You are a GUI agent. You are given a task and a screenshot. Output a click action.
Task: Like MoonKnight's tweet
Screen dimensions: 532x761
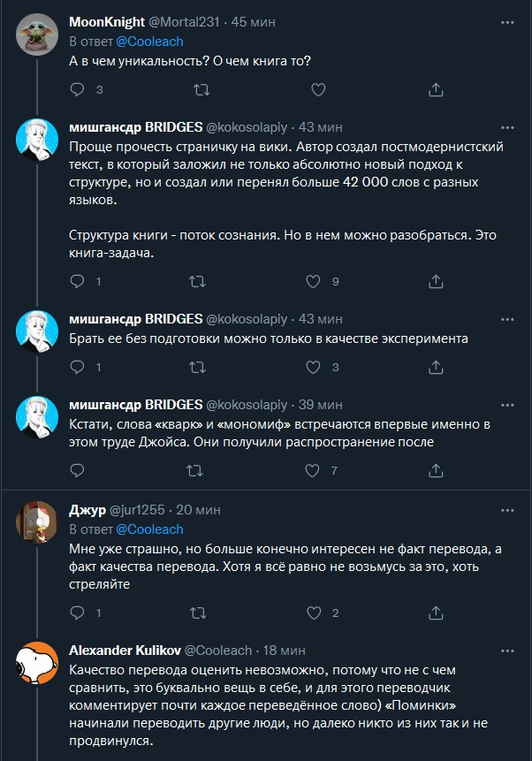317,89
